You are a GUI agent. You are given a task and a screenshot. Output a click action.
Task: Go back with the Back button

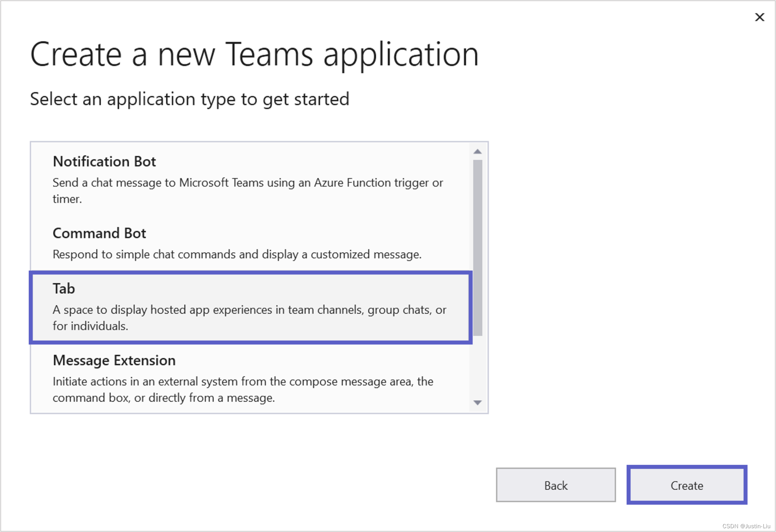pyautogui.click(x=556, y=485)
